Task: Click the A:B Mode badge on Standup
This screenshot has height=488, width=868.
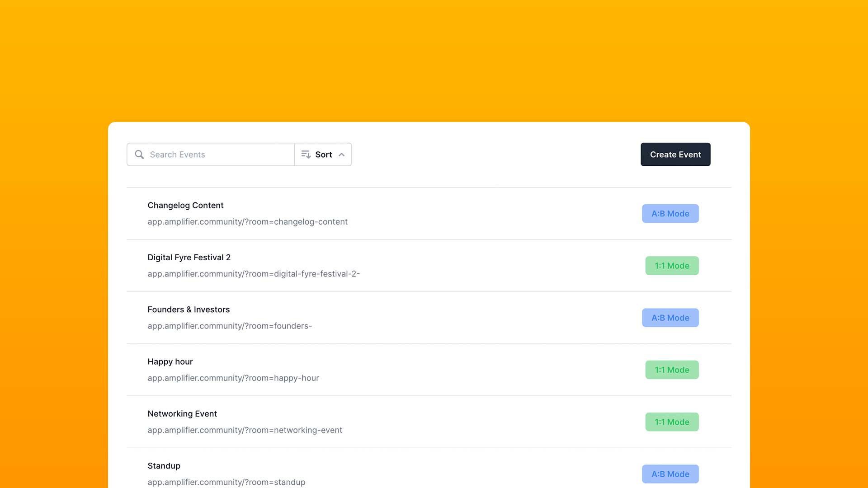Action: click(670, 474)
